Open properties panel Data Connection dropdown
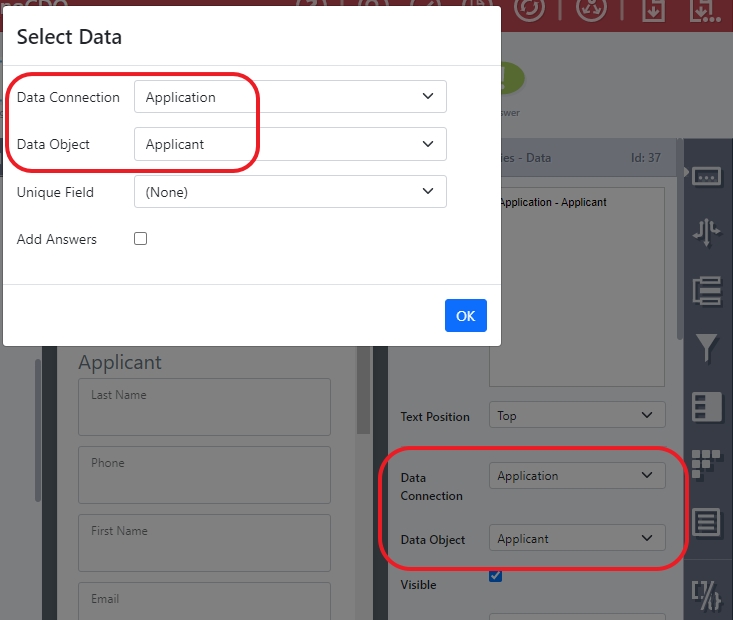This screenshot has width=733, height=620. pyautogui.click(x=577, y=476)
